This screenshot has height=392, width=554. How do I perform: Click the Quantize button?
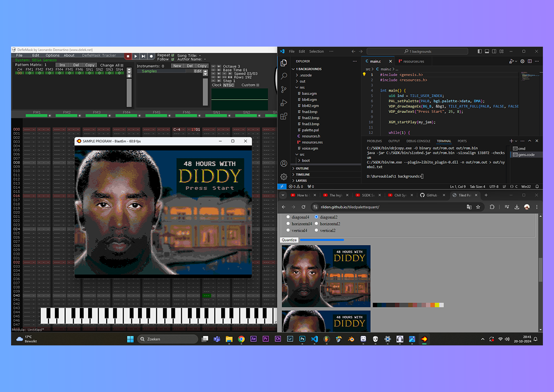[289, 240]
